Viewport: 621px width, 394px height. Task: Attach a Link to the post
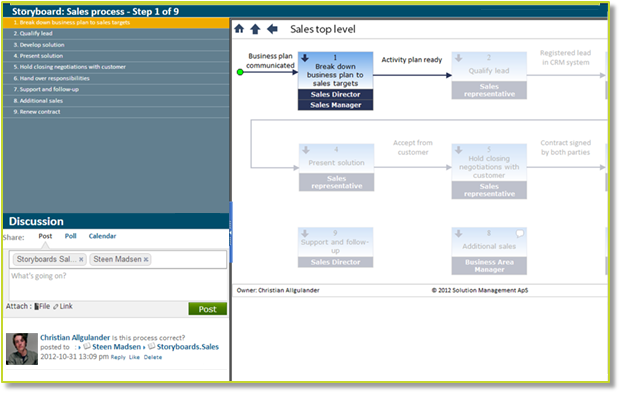click(63, 306)
